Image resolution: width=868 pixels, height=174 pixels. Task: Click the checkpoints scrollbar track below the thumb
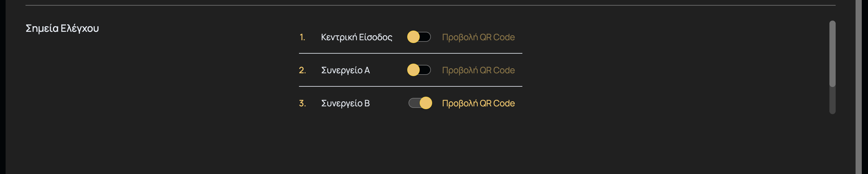832,101
